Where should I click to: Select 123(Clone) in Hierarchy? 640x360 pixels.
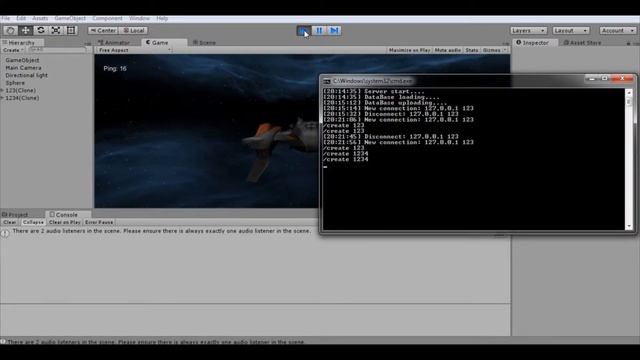click(20, 91)
